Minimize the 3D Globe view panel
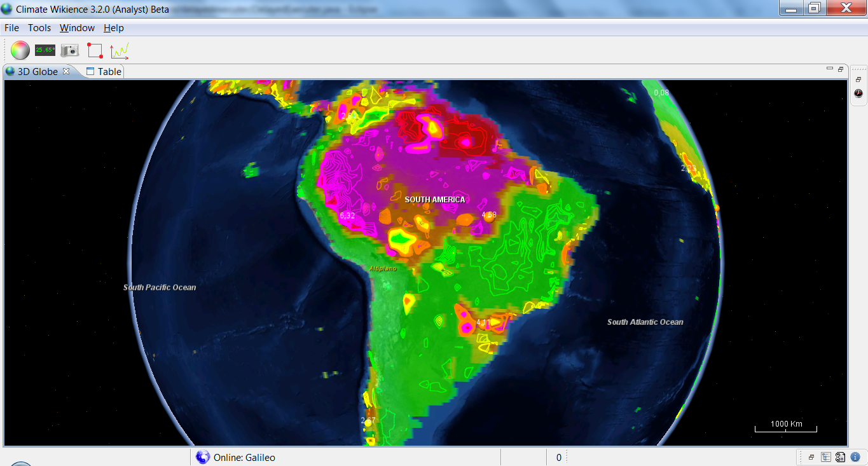 pyautogui.click(x=829, y=69)
